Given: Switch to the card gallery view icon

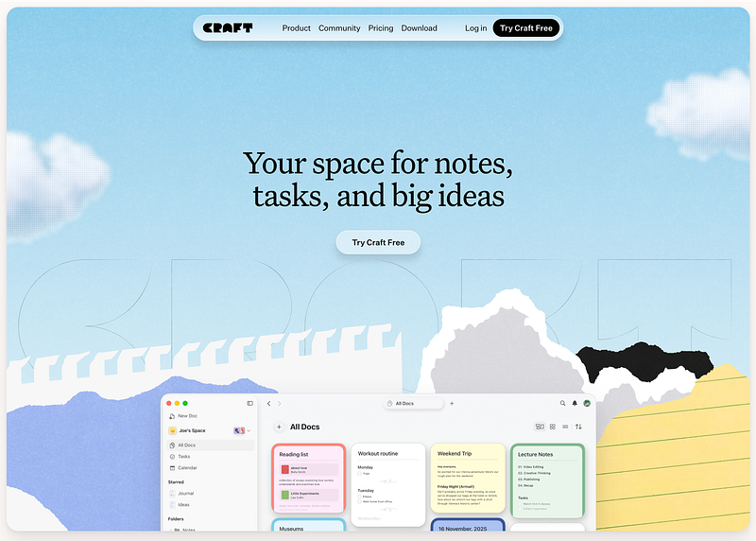Looking at the screenshot, I should (540, 427).
